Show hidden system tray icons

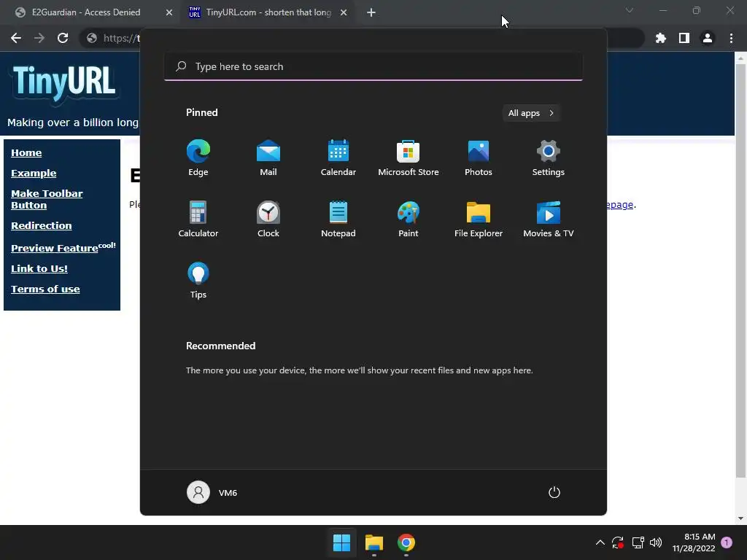point(600,542)
